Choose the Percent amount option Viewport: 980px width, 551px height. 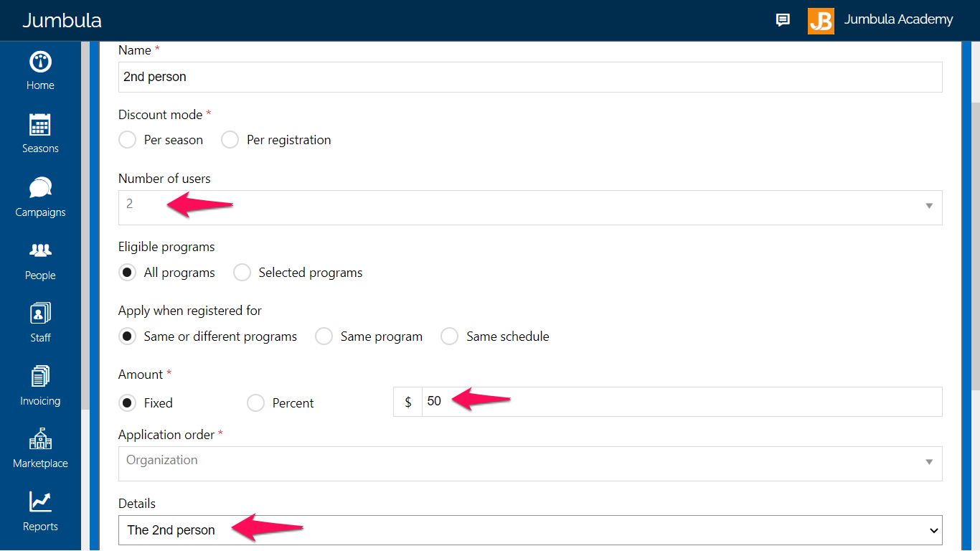pyautogui.click(x=255, y=403)
